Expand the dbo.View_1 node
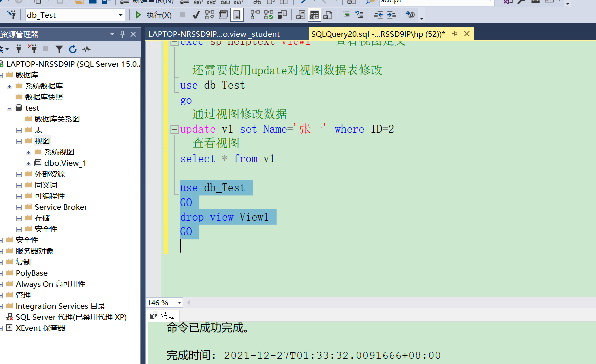This screenshot has height=364, width=596. click(29, 163)
